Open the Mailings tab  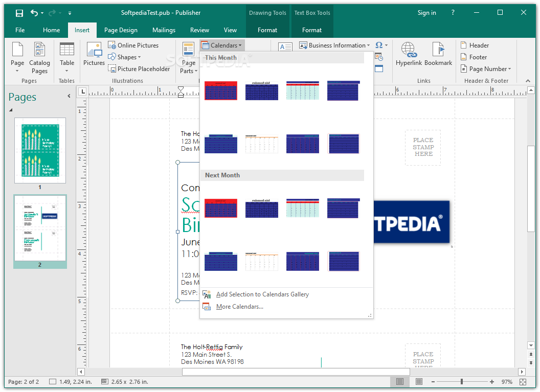pos(164,30)
